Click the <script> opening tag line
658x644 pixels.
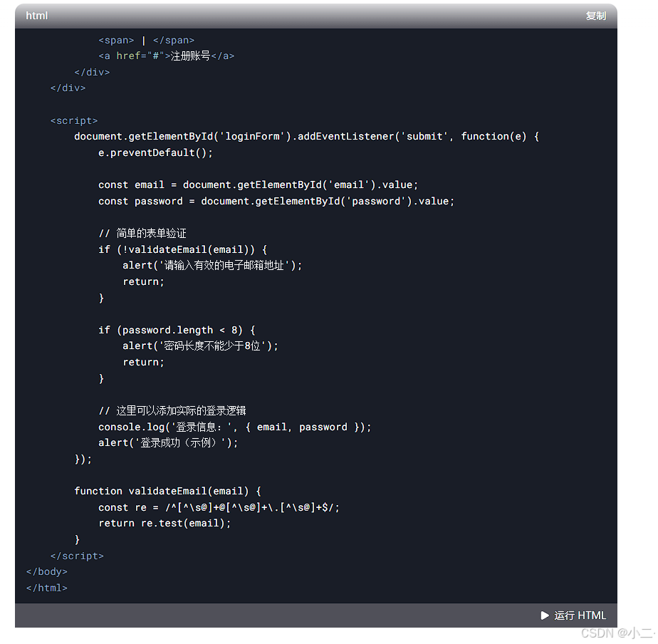(74, 120)
